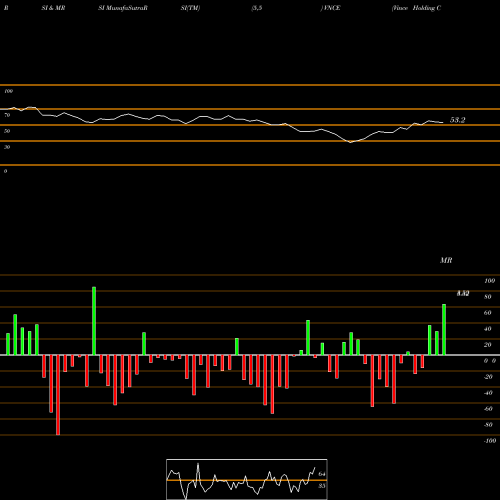Viewport: 500px width, 500px height.
Task: Click the '60' label on MR axis
Action: coord(488,313)
